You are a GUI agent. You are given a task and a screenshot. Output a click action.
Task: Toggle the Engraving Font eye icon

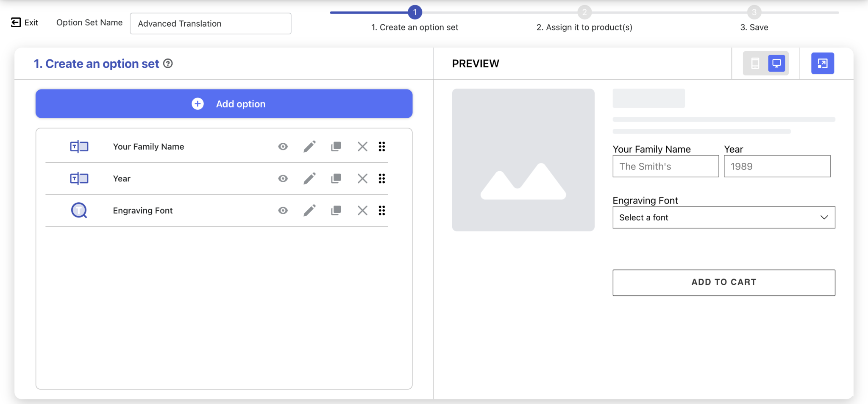(283, 210)
